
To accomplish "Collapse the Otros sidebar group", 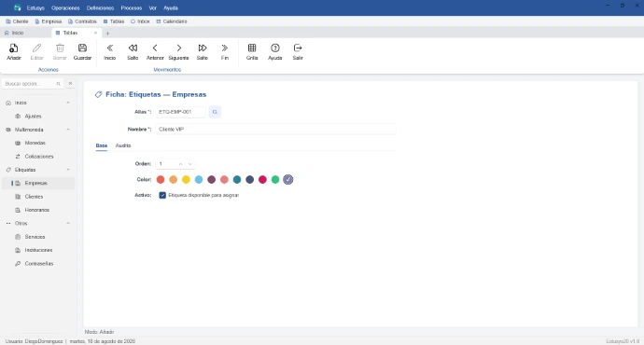I will click(x=68, y=224).
